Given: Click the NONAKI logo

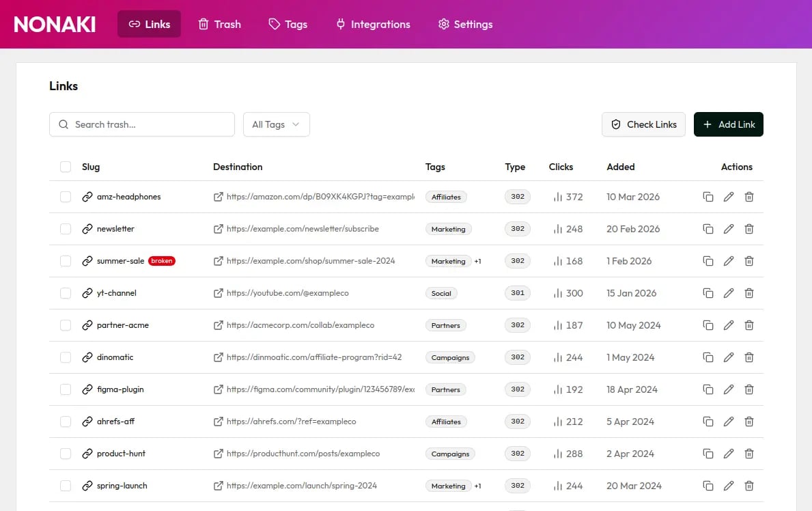Looking at the screenshot, I should [x=55, y=25].
